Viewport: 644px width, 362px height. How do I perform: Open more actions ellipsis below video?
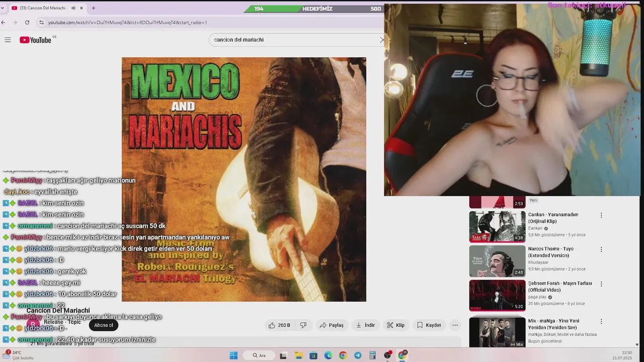coord(455,325)
